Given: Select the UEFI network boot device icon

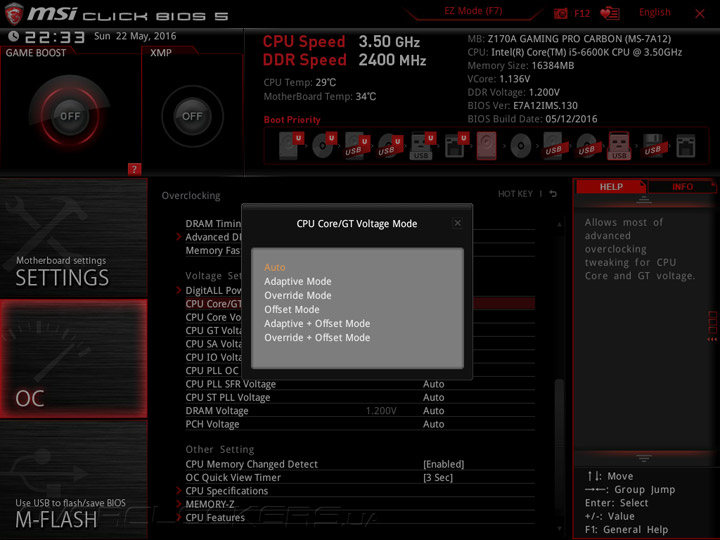Looking at the screenshot, I should click(456, 146).
